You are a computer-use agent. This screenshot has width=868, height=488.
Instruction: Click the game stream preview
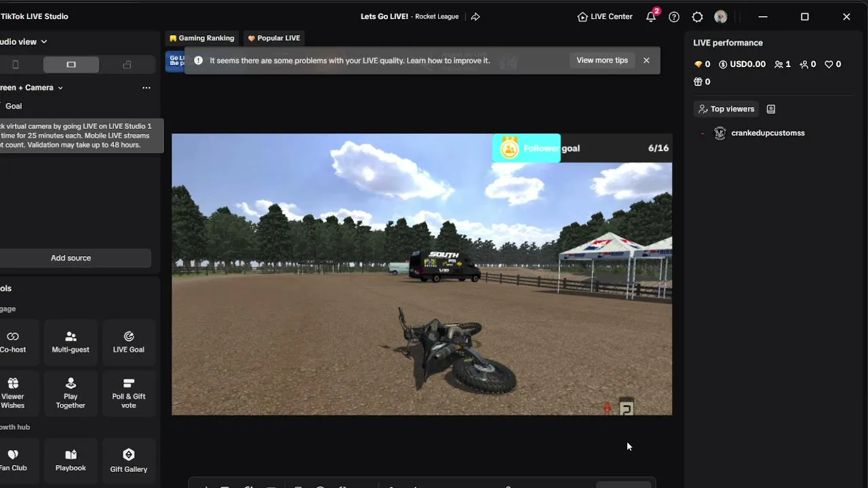[422, 274]
